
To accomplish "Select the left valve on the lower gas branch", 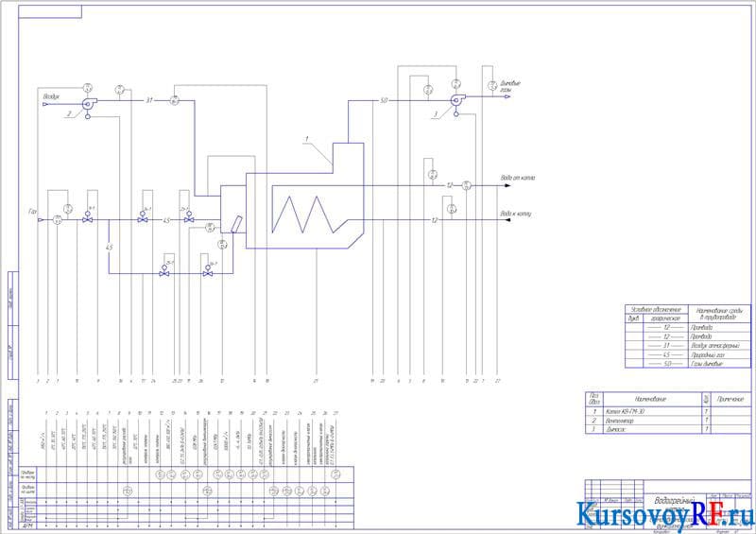I will [x=164, y=273].
